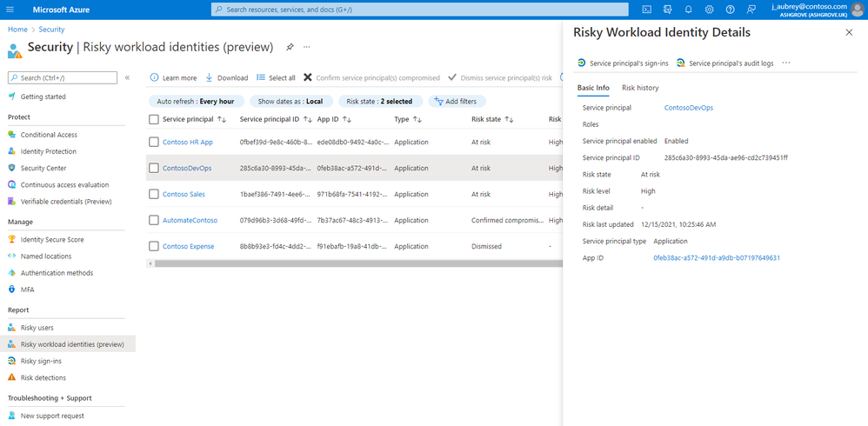Check the Contoso Expense row checkbox
This screenshot has height=426, width=868.
coord(154,246)
